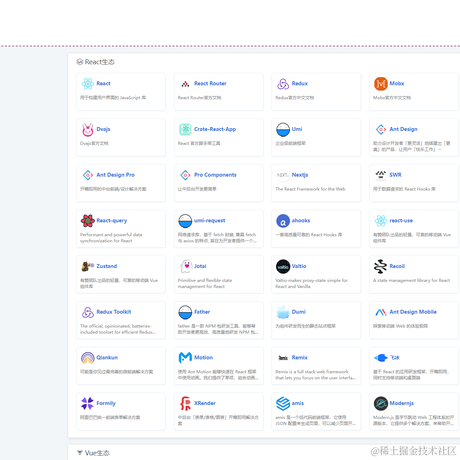Click the umi-request circle icon
Image resolution: width=460 pixels, height=460 pixels.
[x=185, y=221]
